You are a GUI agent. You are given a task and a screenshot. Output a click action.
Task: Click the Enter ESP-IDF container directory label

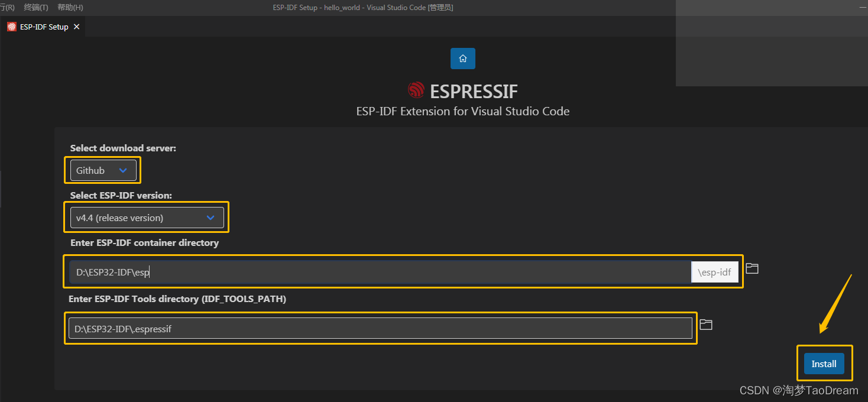[x=144, y=242]
